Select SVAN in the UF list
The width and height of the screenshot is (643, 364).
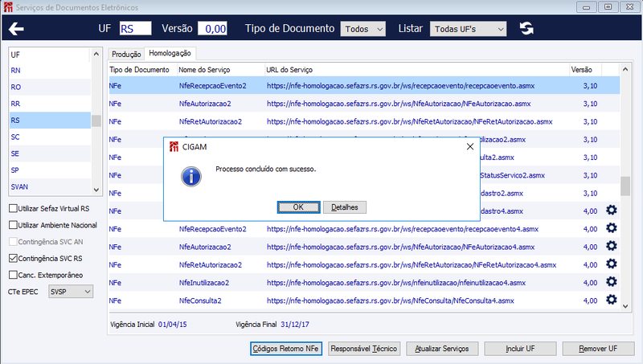pyautogui.click(x=50, y=186)
